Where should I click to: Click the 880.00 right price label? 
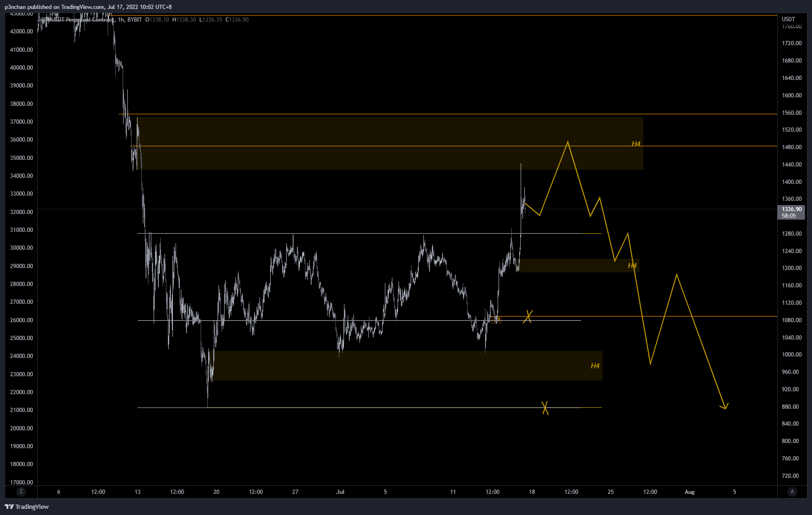tap(790, 407)
